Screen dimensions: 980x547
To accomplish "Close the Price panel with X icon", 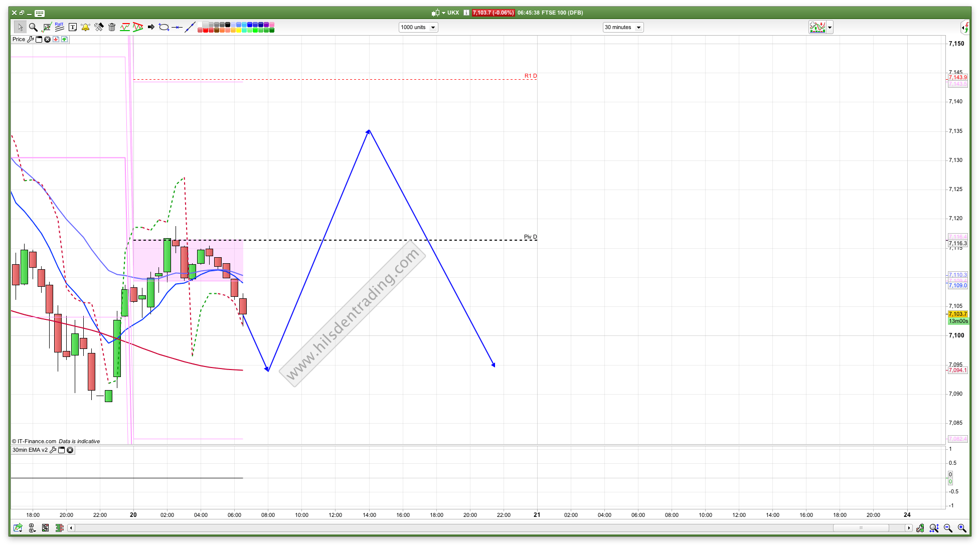I will 47,39.
